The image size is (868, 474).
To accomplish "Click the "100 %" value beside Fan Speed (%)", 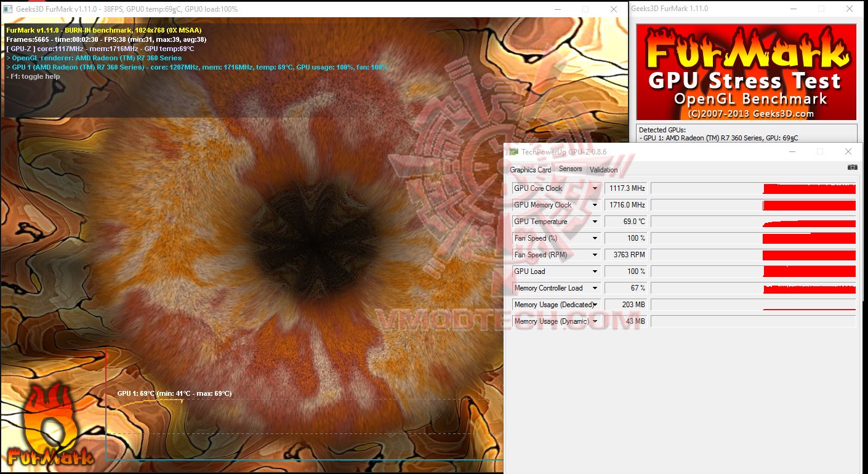I will pos(625,238).
